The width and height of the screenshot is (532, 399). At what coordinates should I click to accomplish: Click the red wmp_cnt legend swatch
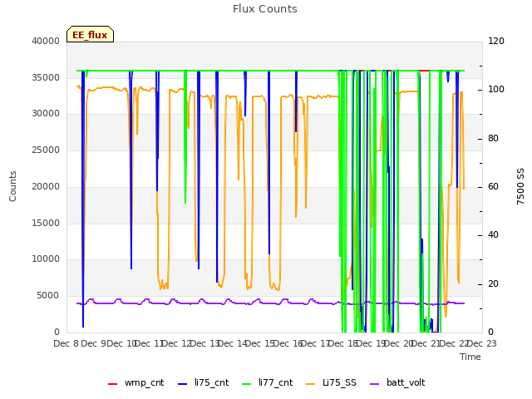(x=112, y=384)
